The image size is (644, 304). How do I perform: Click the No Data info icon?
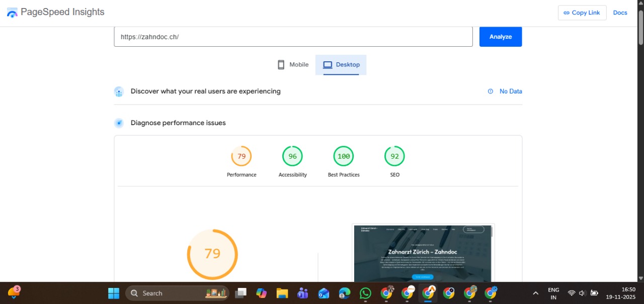coord(491,91)
